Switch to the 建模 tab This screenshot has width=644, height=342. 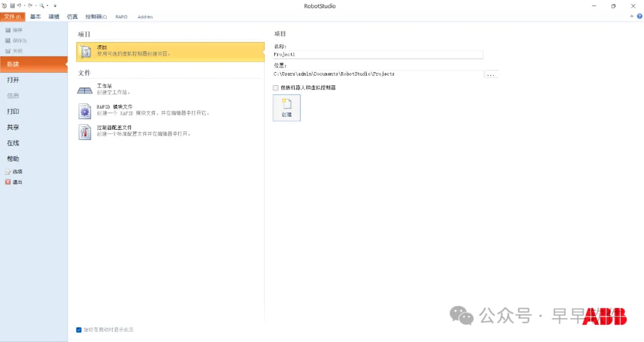(54, 17)
